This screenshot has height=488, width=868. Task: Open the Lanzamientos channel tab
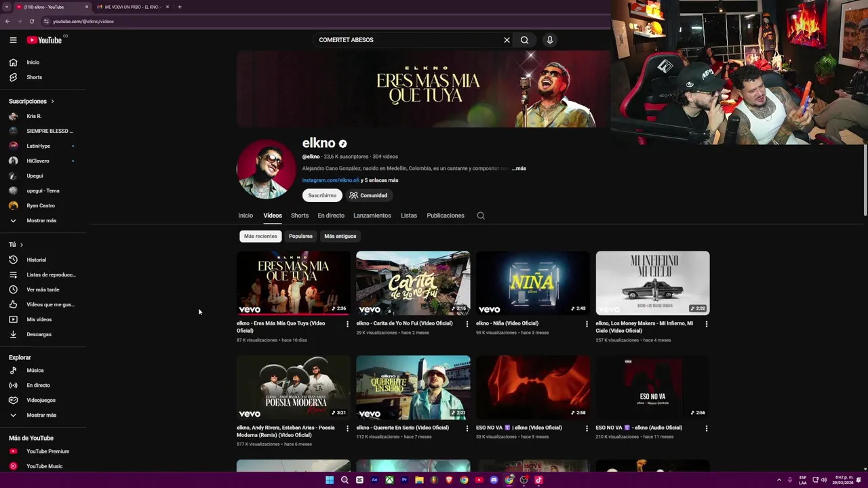(x=372, y=216)
